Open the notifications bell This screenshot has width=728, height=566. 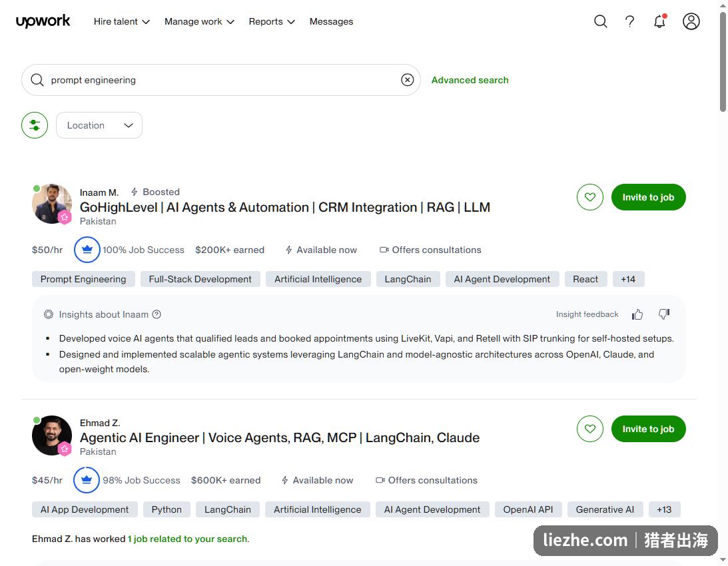(x=660, y=21)
